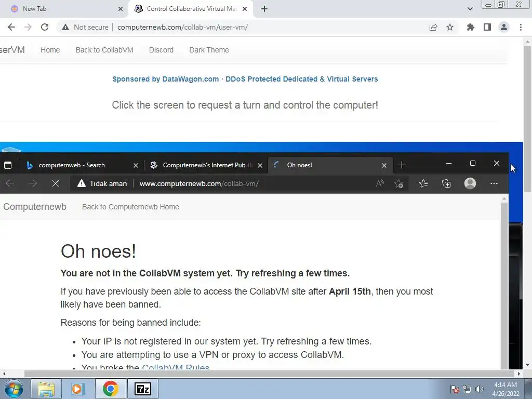Close the New Tab tab
This screenshot has width=532, height=399.
coord(121,9)
